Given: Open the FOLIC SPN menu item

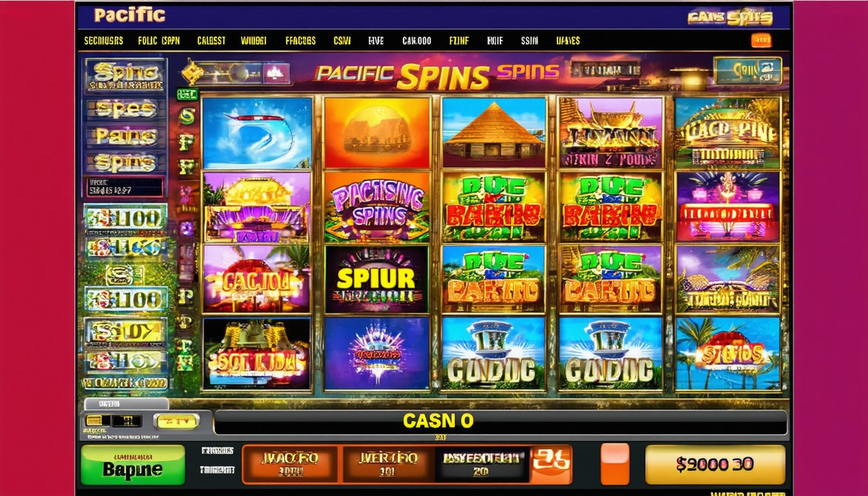Looking at the screenshot, I should coord(159,41).
